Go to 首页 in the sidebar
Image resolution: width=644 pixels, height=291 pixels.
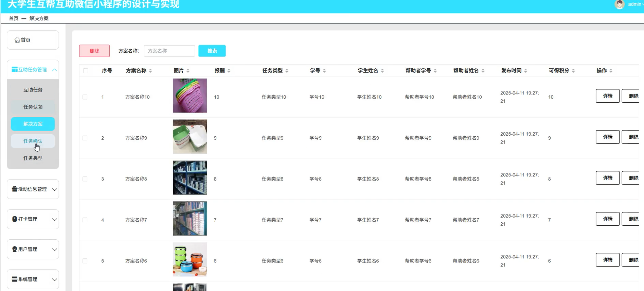click(33, 40)
